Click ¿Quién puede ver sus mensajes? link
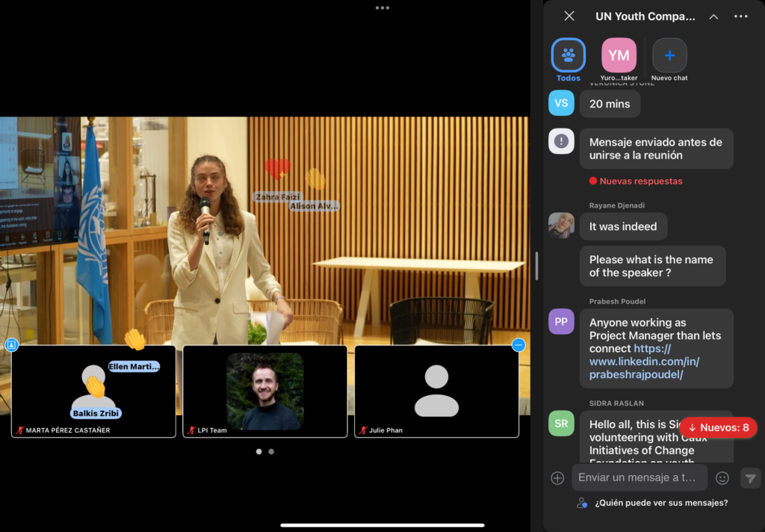 click(661, 503)
